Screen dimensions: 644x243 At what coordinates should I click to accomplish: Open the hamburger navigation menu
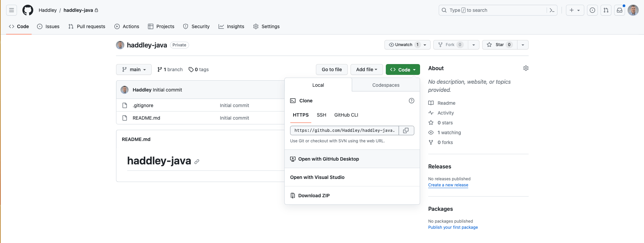tap(12, 10)
